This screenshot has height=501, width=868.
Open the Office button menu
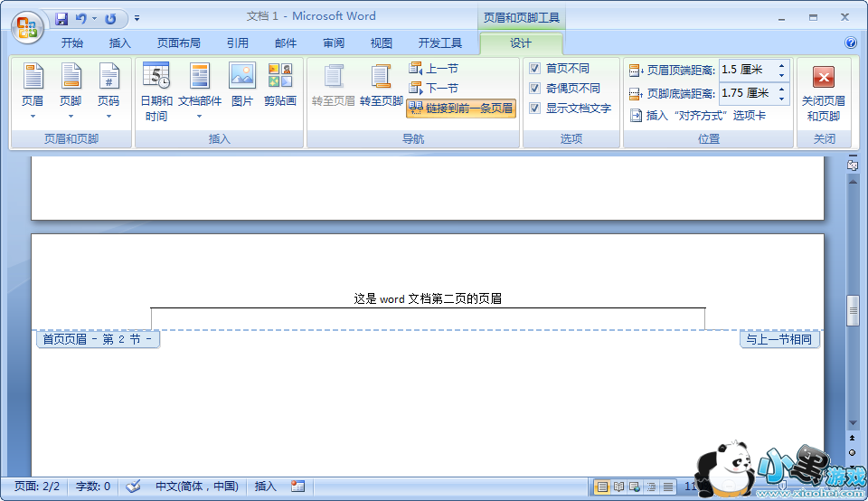click(28, 27)
